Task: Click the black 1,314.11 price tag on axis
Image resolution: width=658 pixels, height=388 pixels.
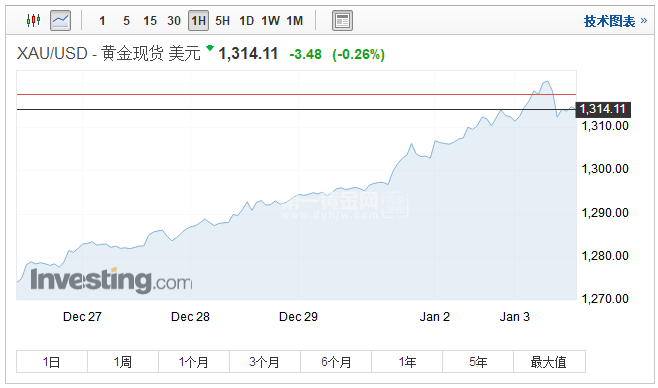Action: tap(603, 109)
